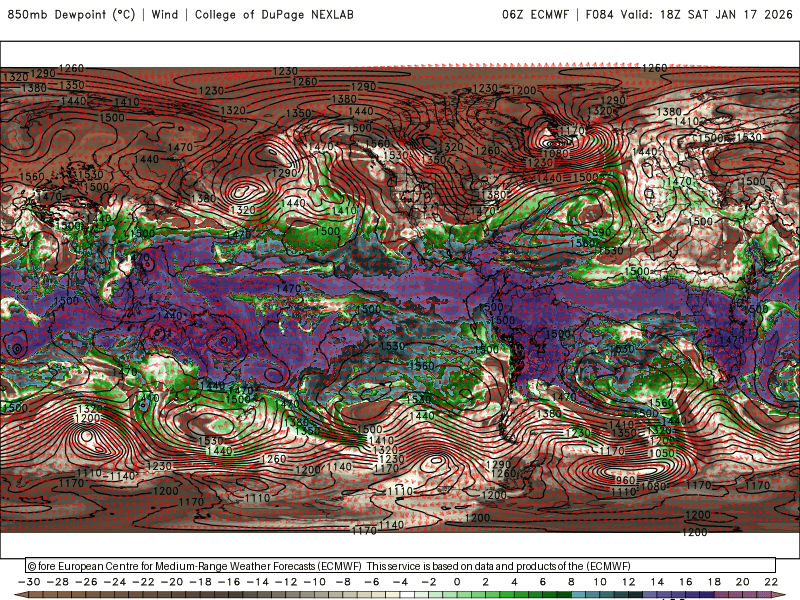The width and height of the screenshot is (800, 600).
Task: Click the -10 legend scale value
Action: pos(315,582)
